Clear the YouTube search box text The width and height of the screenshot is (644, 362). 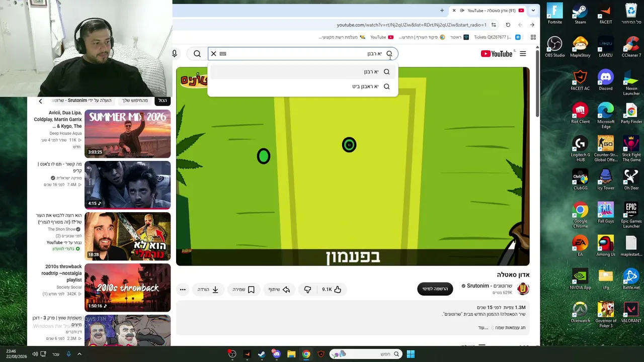(x=214, y=54)
